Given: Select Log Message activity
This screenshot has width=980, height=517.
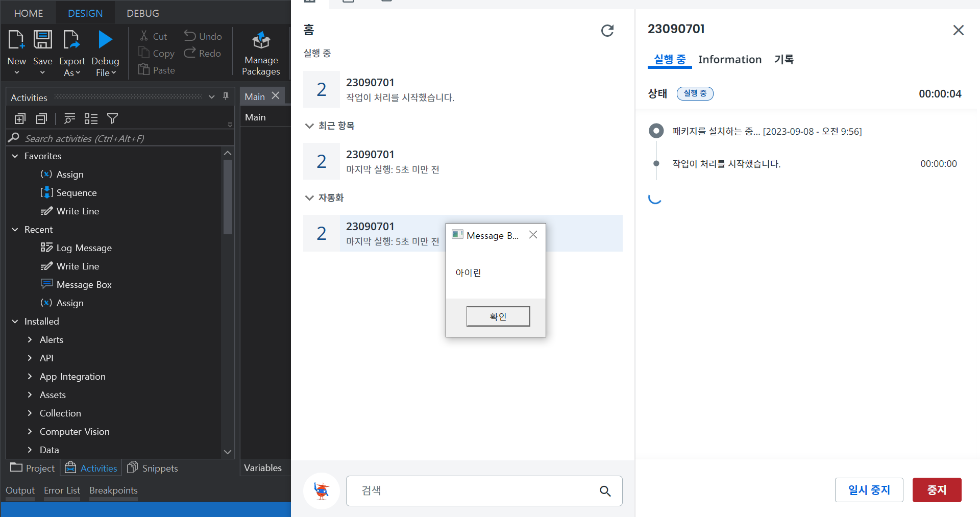Looking at the screenshot, I should point(76,248).
